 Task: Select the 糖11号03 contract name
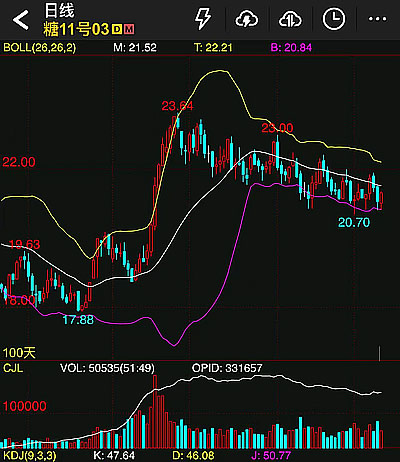pos(76,29)
